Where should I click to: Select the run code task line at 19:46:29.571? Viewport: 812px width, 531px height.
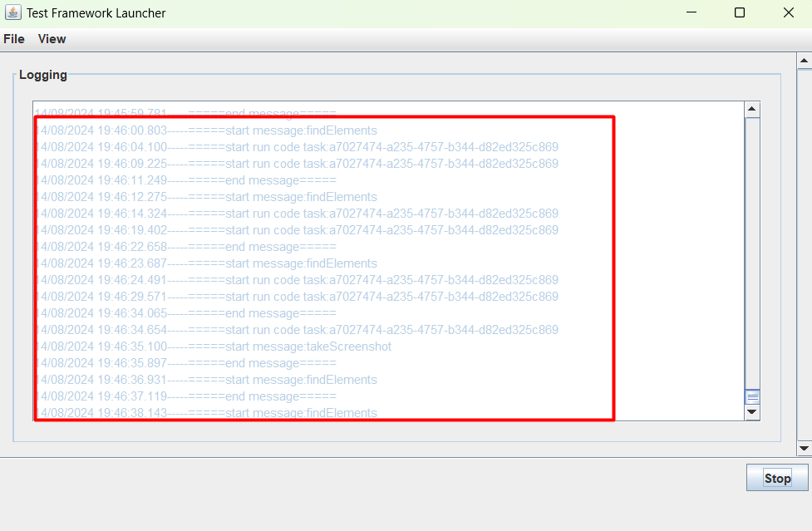tap(297, 297)
